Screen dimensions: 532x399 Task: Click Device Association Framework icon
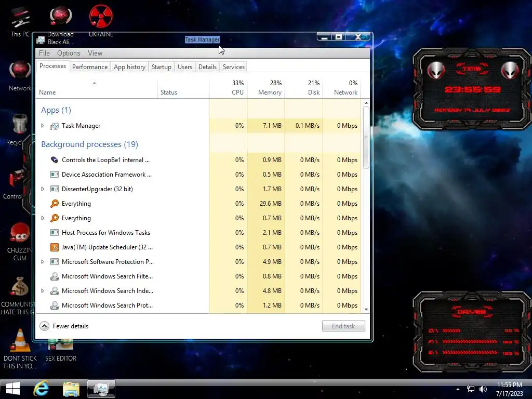(54, 175)
